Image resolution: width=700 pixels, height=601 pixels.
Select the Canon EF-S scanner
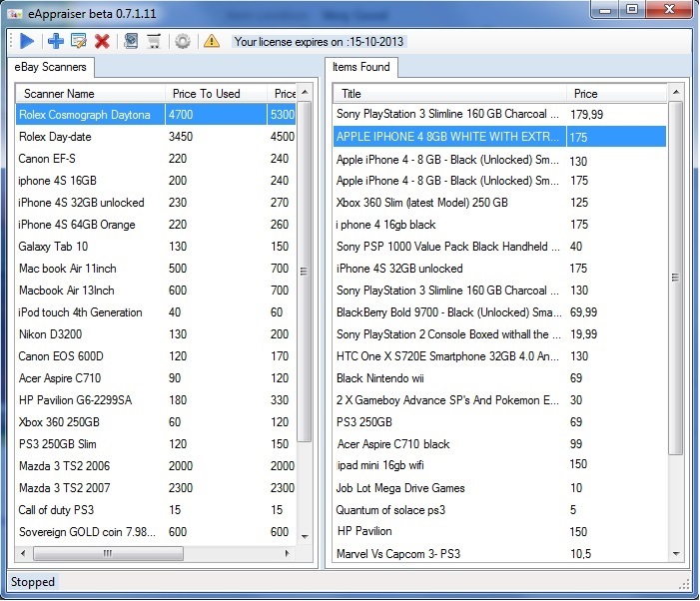click(156, 159)
